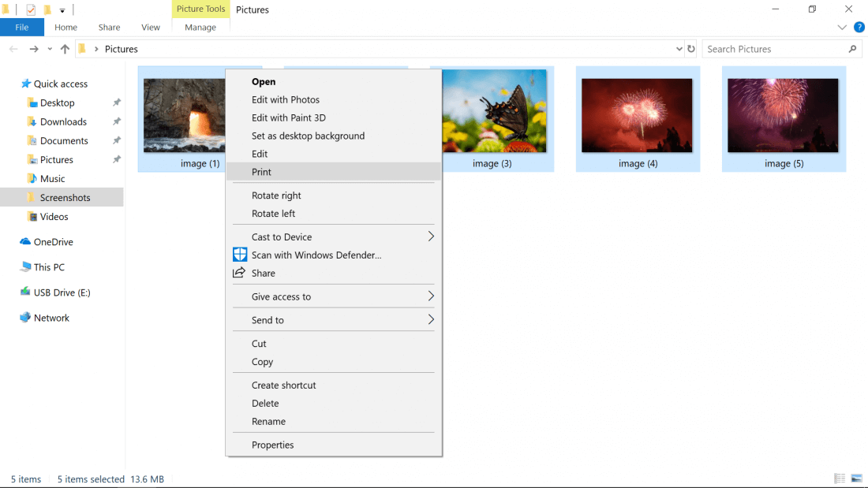868x488 pixels.
Task: Unpin Pictures using its pin icon
Action: point(116,159)
